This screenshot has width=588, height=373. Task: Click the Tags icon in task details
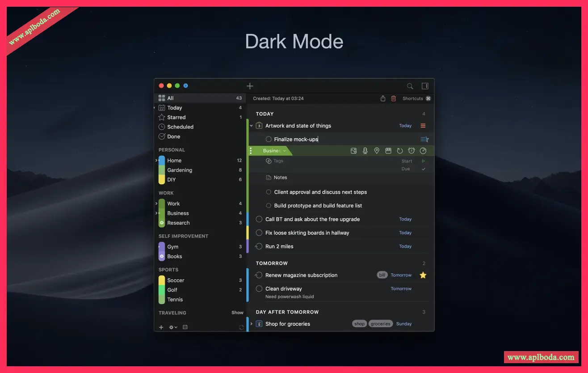[269, 161]
